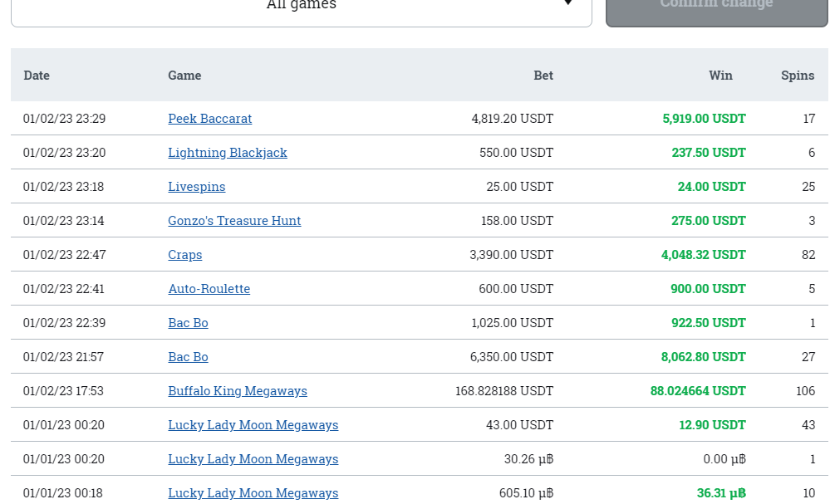Click the 5,919.00 USDT win amount
This screenshot has height=504, width=830.
pos(704,119)
